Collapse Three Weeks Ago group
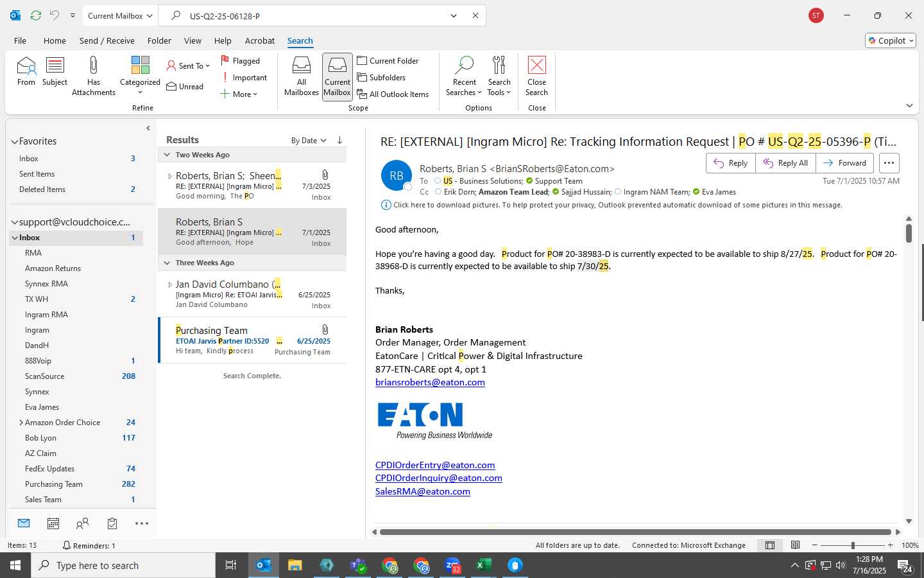The image size is (924, 578). click(167, 263)
